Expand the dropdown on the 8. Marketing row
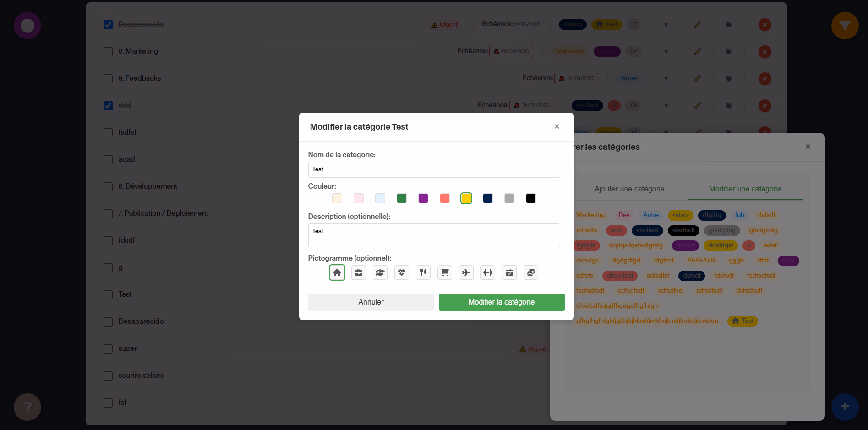This screenshot has width=868, height=430. pyautogui.click(x=666, y=51)
